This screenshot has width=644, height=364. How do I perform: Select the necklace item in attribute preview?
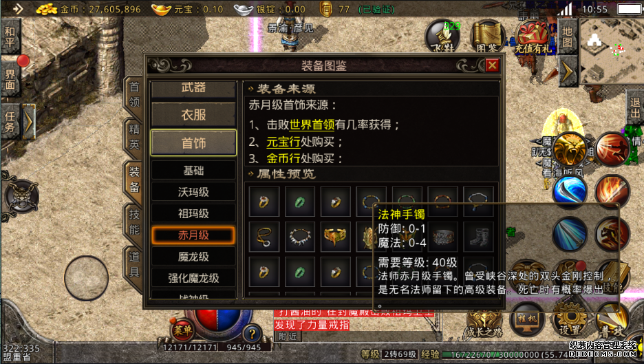[300, 237]
